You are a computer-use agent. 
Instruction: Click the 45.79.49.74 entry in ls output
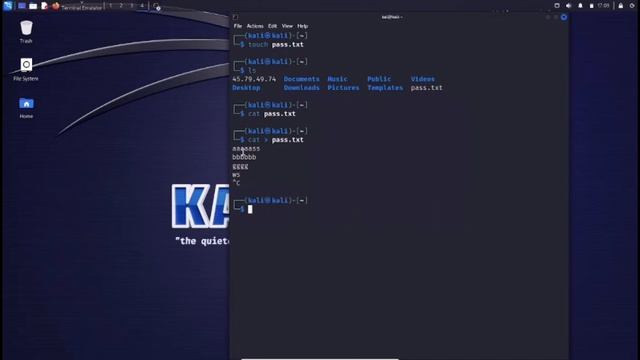point(254,79)
